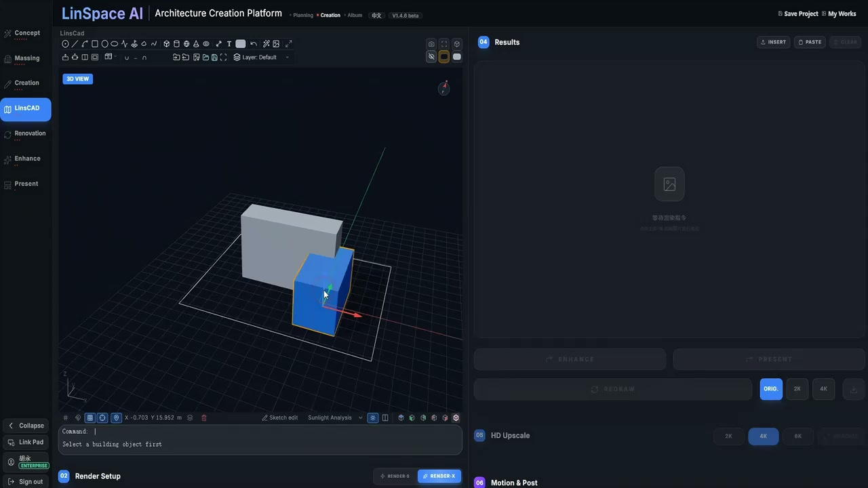The height and width of the screenshot is (488, 868).
Task: Switch to the Enhance section
Action: pyautogui.click(x=26, y=159)
